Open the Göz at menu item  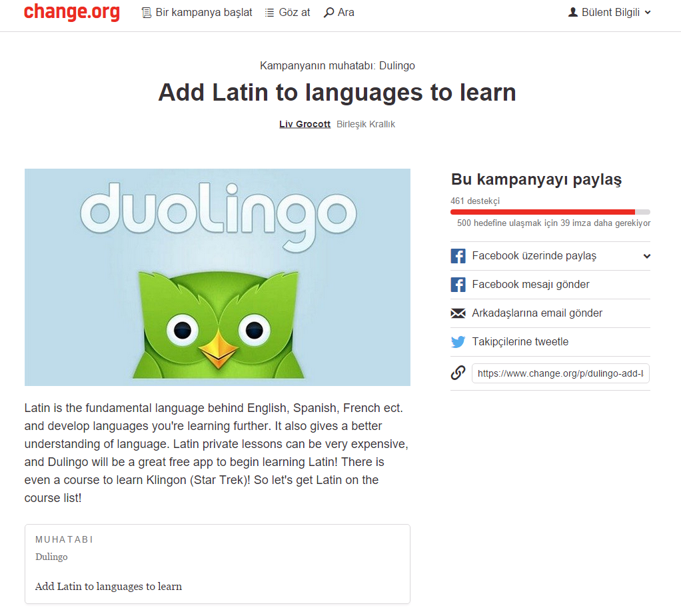tap(287, 13)
